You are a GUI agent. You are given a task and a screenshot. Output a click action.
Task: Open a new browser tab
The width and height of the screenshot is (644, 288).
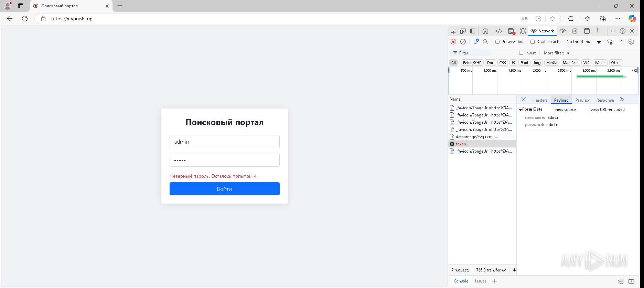(120, 6)
